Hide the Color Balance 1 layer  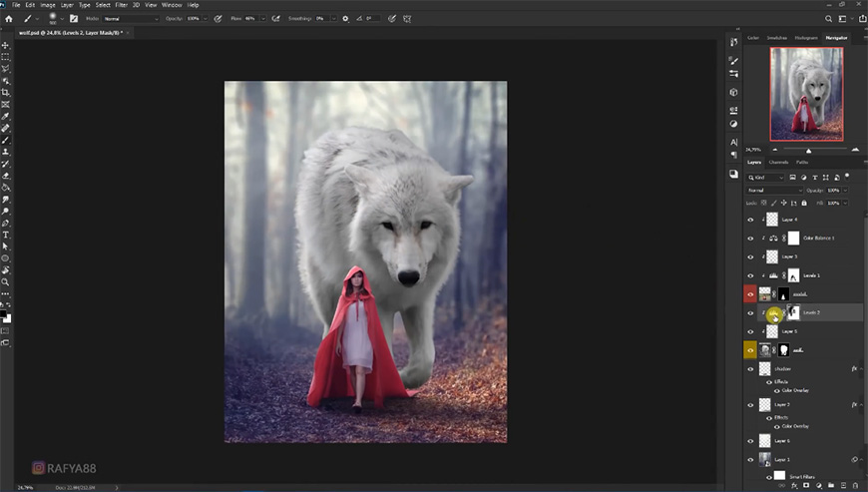coord(750,239)
